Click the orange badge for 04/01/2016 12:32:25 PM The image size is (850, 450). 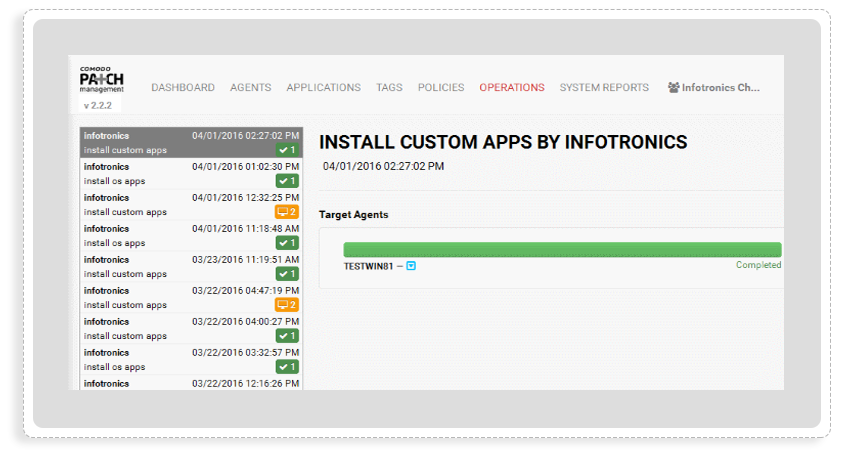[x=287, y=212]
